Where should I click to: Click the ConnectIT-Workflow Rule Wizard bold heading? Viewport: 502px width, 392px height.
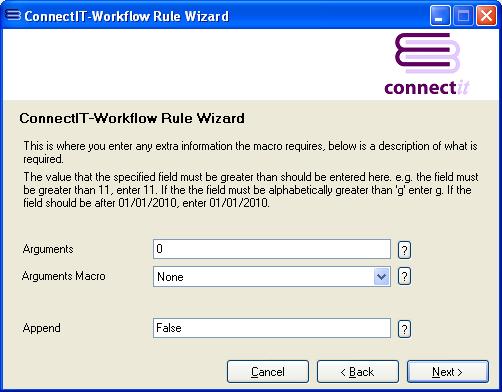[x=132, y=118]
